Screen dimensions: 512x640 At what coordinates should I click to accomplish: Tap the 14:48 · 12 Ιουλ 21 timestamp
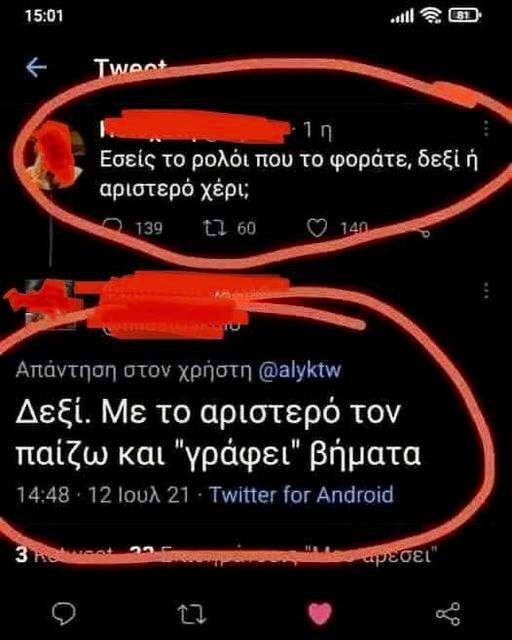pos(103,495)
